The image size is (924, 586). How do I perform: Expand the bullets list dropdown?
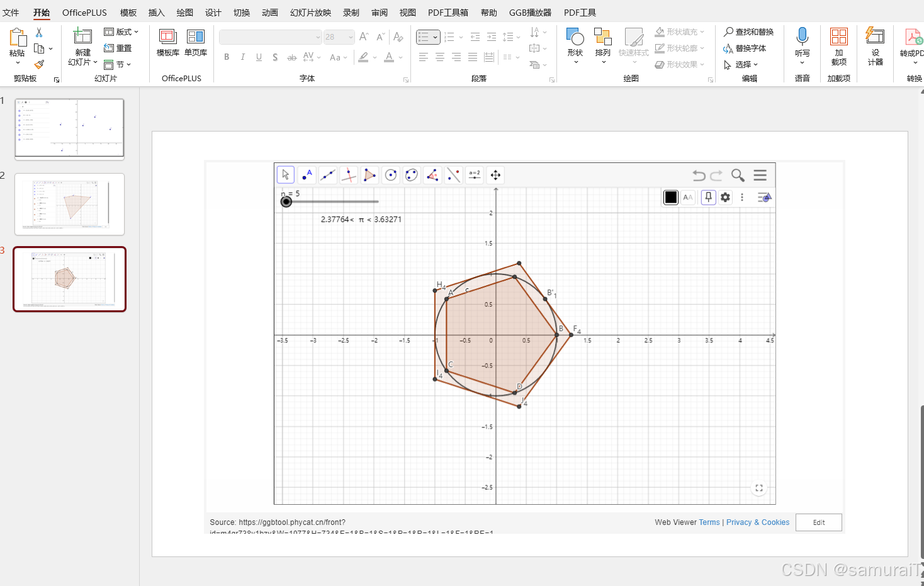435,37
